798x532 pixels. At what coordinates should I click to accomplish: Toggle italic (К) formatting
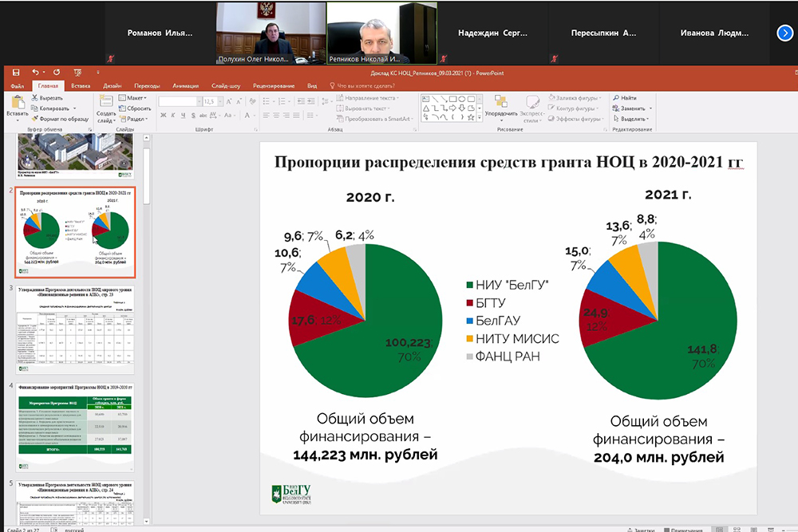(172, 116)
